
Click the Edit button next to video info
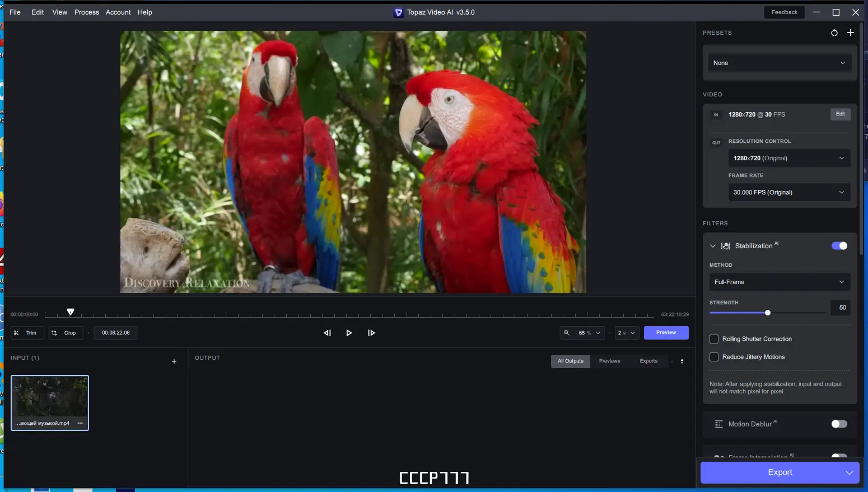(840, 114)
